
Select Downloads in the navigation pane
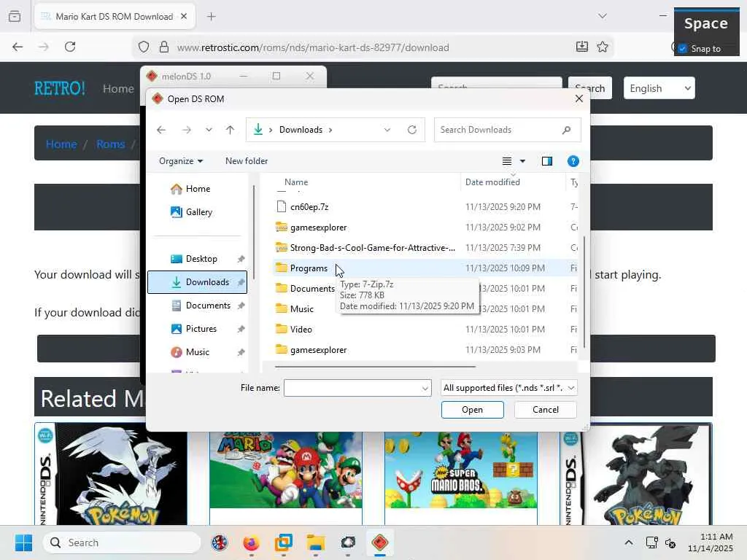pyautogui.click(x=197, y=282)
